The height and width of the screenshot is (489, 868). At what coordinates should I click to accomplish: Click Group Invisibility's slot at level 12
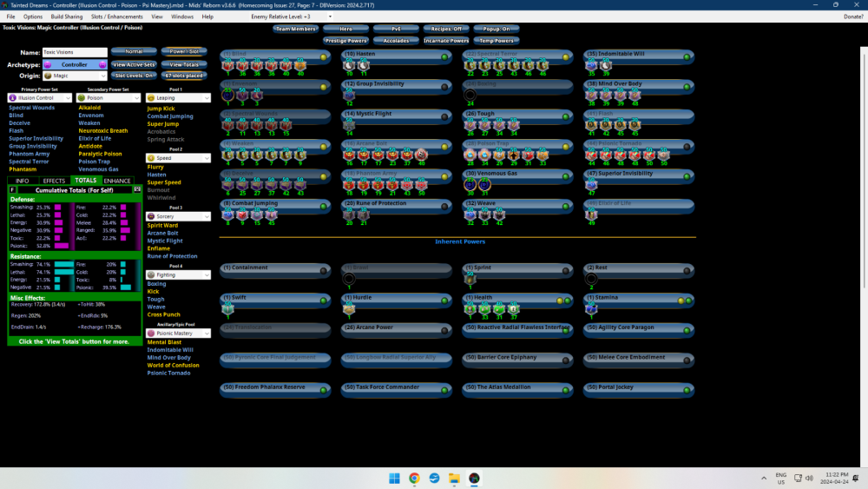click(x=349, y=96)
